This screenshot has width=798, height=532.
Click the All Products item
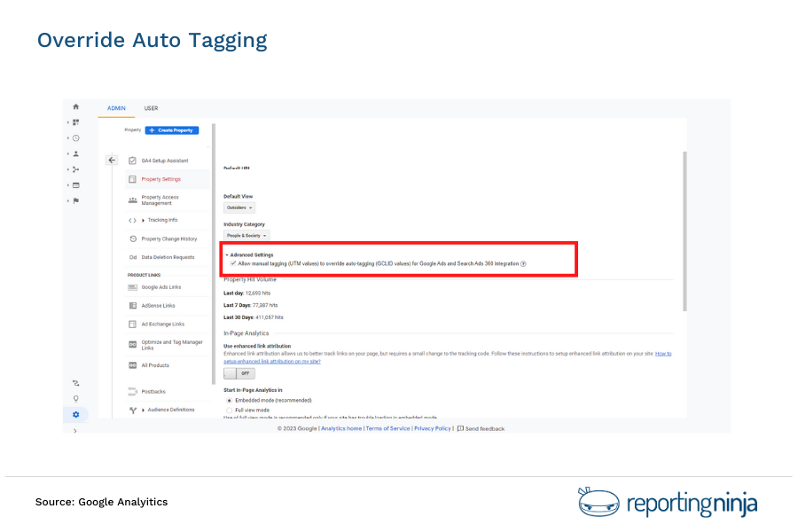click(x=158, y=365)
